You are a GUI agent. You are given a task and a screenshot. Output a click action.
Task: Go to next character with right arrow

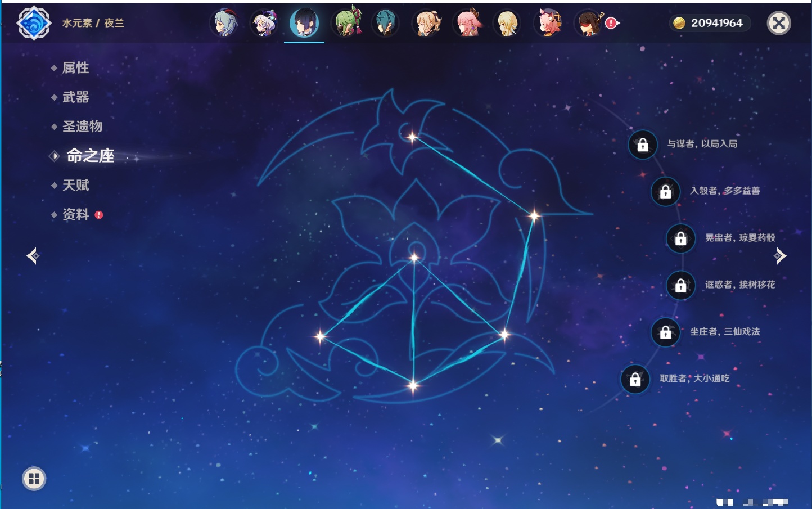click(x=780, y=256)
